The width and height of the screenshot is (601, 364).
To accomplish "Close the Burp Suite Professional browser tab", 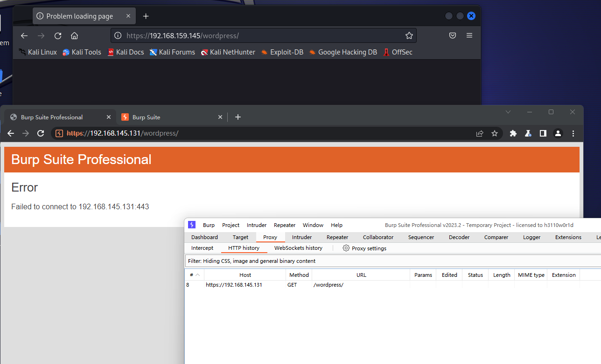I will pyautogui.click(x=109, y=117).
